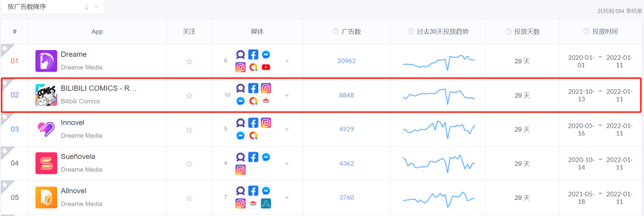644x216 pixels.
Task: Click the 投放时间 column header
Action: click(605, 32)
